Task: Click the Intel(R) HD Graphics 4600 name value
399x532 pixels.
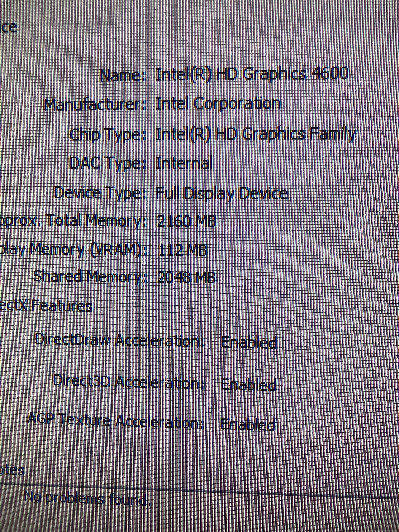Action: pyautogui.click(x=252, y=74)
